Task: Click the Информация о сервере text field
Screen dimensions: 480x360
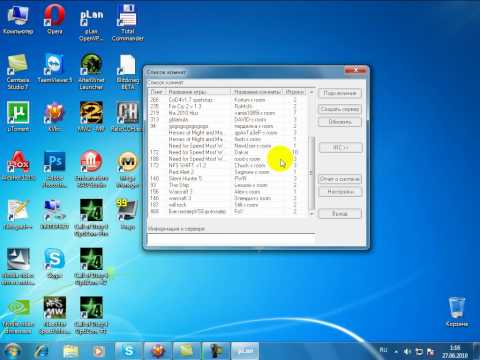Action: (231, 239)
